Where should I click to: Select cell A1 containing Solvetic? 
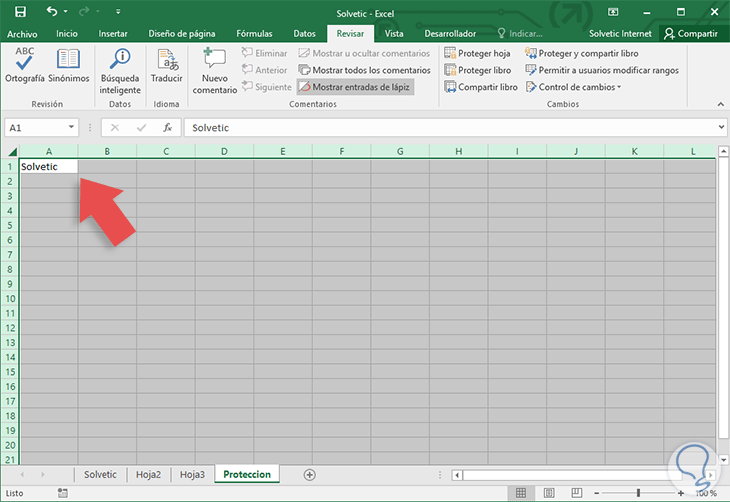tap(49, 167)
